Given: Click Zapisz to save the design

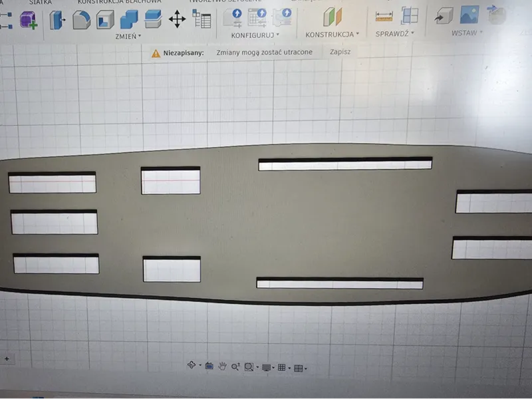Looking at the screenshot, I should click(340, 52).
